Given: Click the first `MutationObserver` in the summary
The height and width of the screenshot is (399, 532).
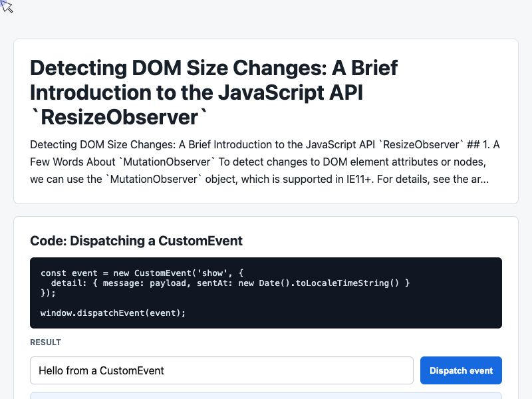Looking at the screenshot, I should pyautogui.click(x=167, y=162).
